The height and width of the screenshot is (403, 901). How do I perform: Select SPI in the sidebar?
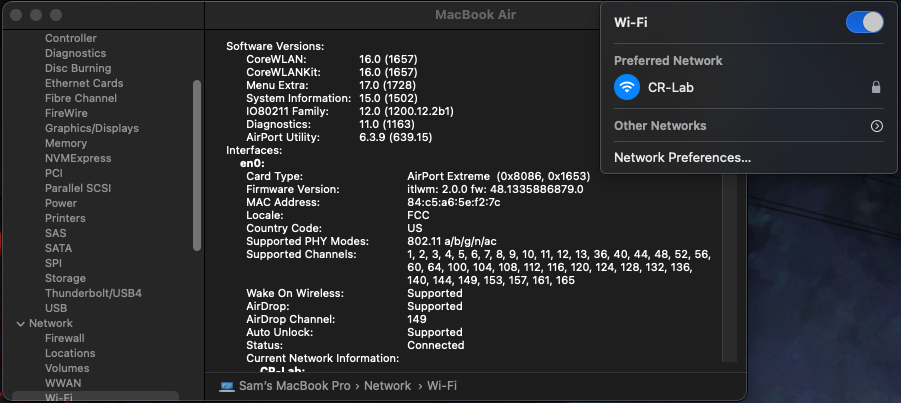tap(53, 263)
